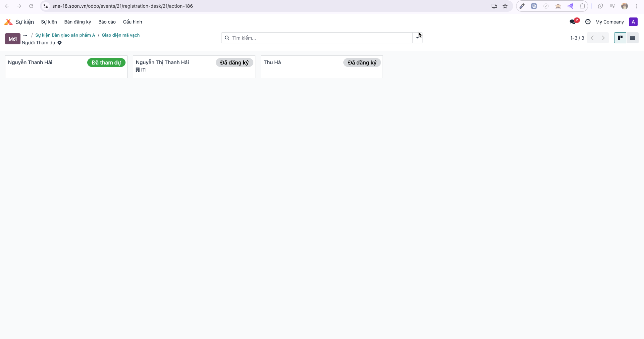Follow the Sự kiện Bàn giao sản phẩm A breadcrumb
The height and width of the screenshot is (339, 644).
pos(65,35)
